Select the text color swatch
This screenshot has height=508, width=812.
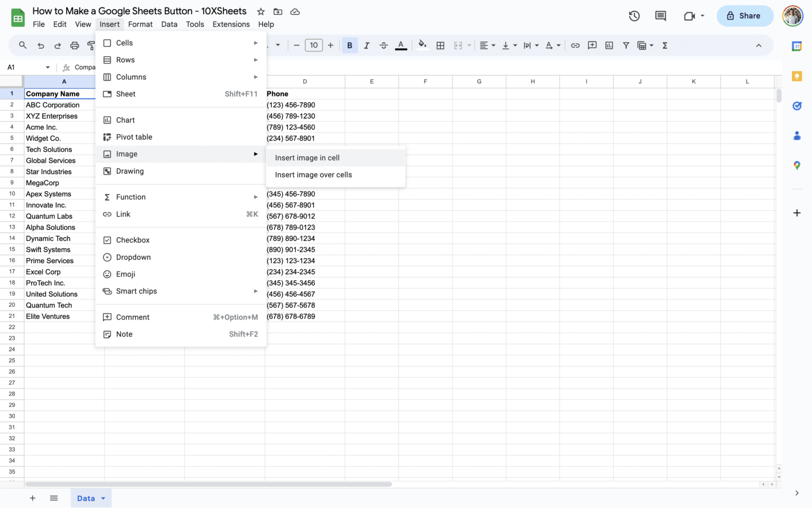[401, 46]
